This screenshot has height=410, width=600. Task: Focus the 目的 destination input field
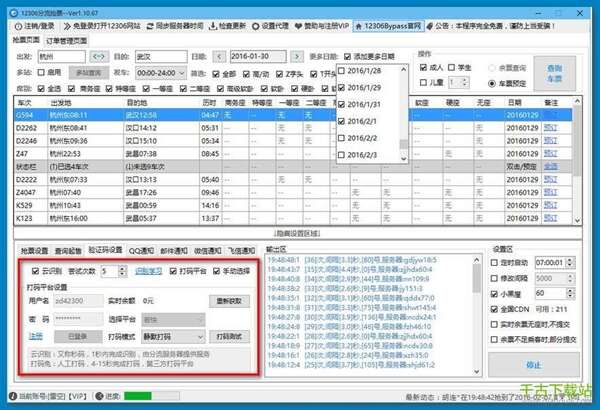[x=161, y=57]
